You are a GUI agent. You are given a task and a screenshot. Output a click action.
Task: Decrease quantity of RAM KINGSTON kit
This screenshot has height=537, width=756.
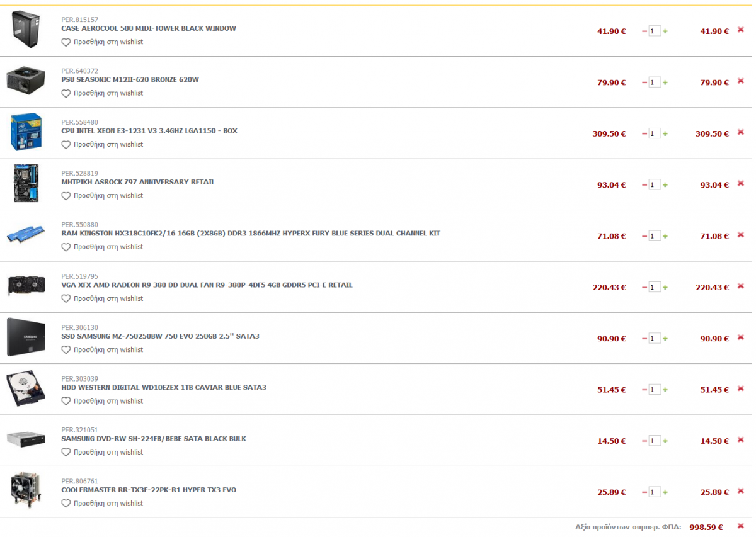(644, 236)
